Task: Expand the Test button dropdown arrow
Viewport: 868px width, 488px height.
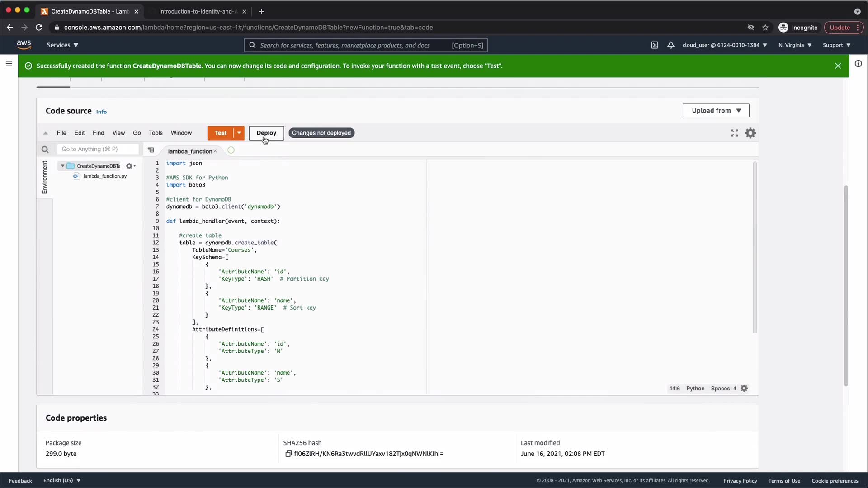Action: click(239, 133)
